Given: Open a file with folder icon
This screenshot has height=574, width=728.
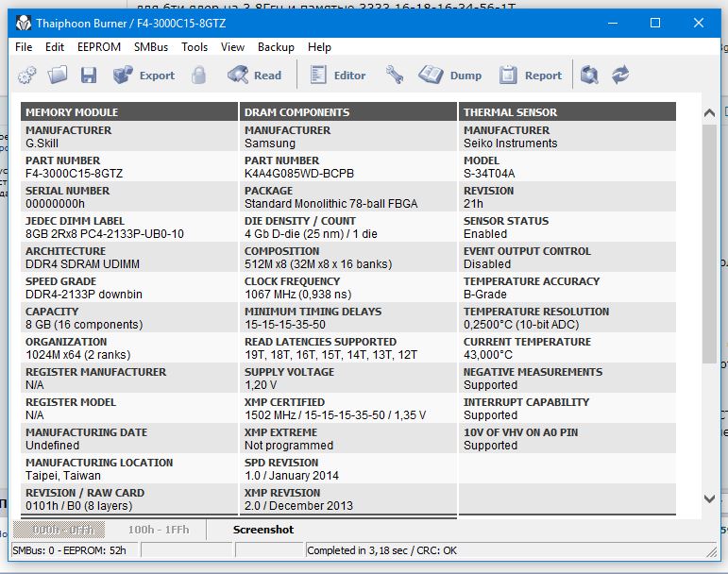Looking at the screenshot, I should (x=58, y=75).
